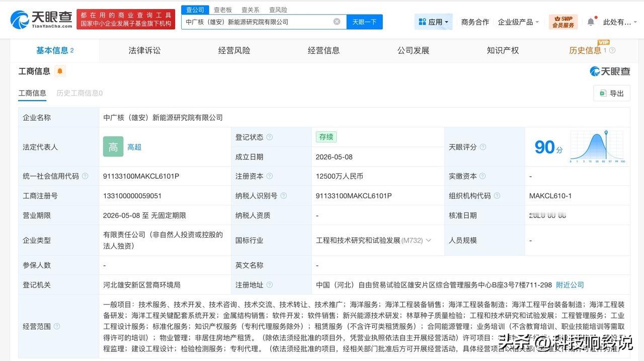Switch to the 经营信息 tab
This screenshot has height=361, width=644.
324,50
